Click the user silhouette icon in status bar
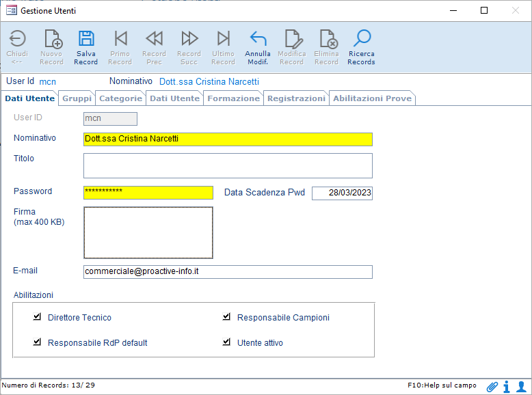Screen dimensions: 532x395 click(522, 387)
